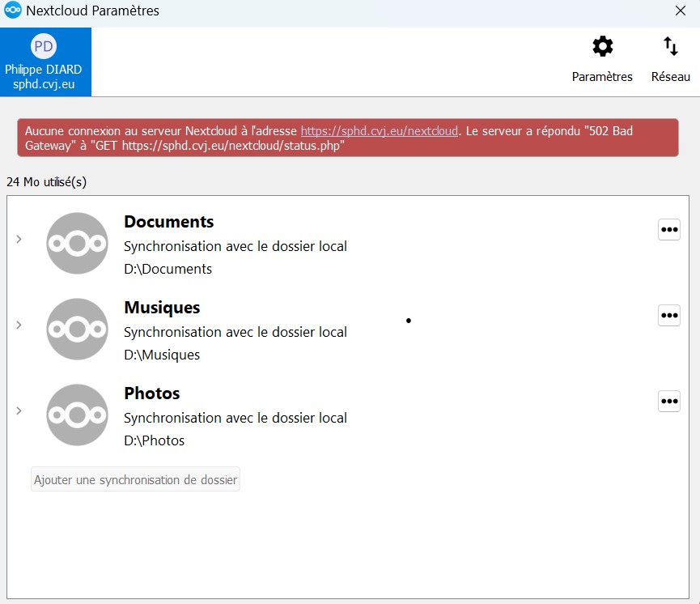Select the Documents folder title
The image size is (700, 604).
[x=169, y=222]
